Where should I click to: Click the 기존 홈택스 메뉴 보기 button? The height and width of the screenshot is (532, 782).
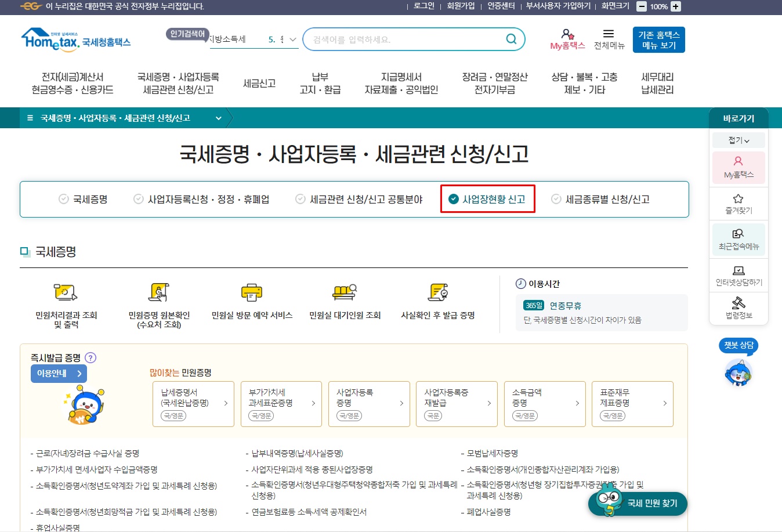pos(659,39)
